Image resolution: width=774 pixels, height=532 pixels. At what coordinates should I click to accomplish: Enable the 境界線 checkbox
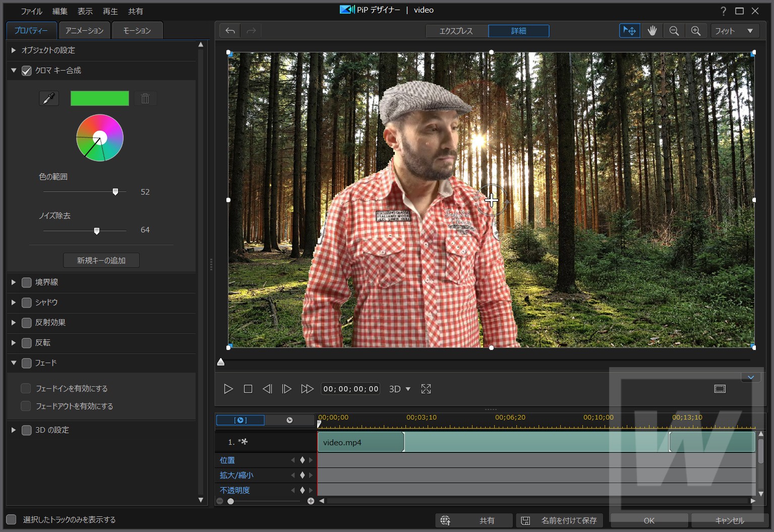pyautogui.click(x=27, y=282)
